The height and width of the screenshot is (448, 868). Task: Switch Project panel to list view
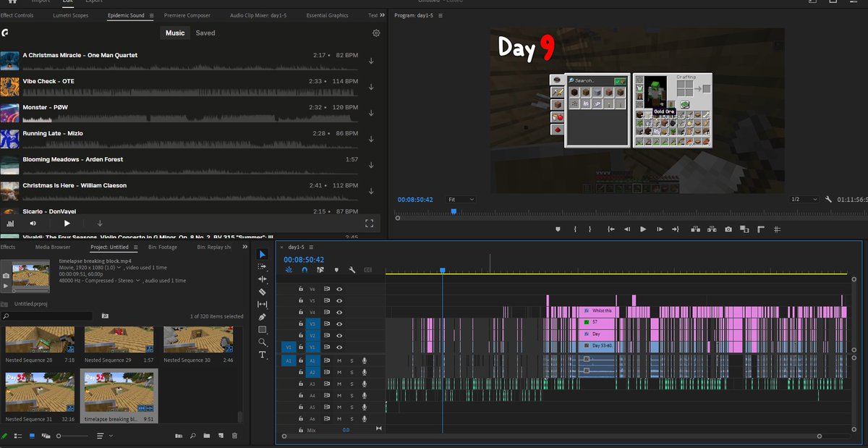pyautogui.click(x=18, y=436)
